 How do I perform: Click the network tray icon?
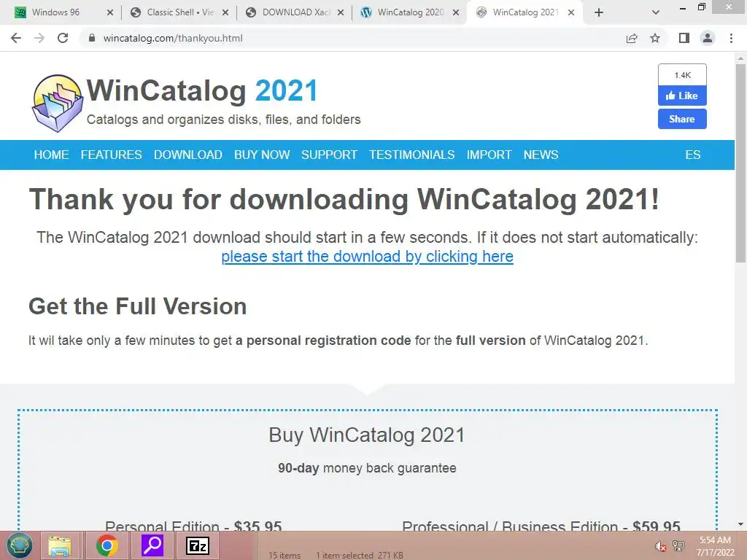[x=678, y=546]
